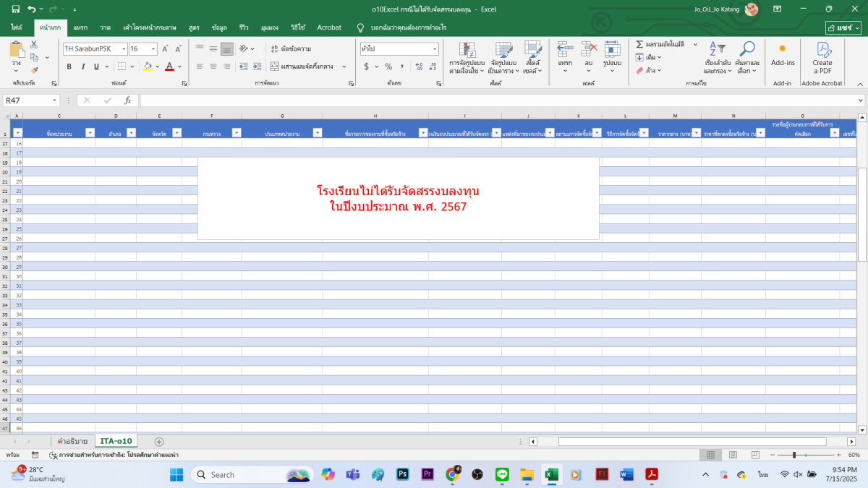
Task: Open the font name dropdown TH SarabunPSK
Action: coord(122,49)
